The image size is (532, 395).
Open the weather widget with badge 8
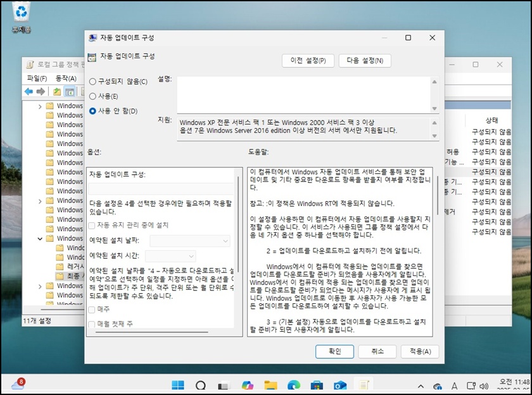18,384
